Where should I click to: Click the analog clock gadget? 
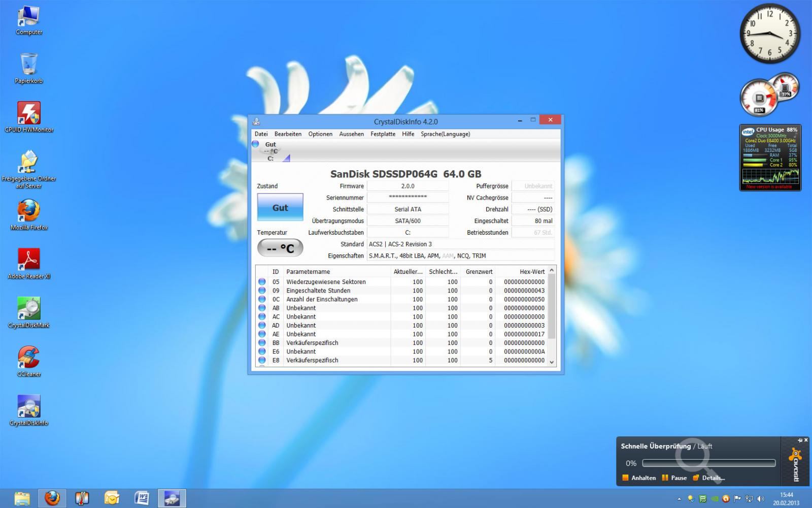coord(769,34)
